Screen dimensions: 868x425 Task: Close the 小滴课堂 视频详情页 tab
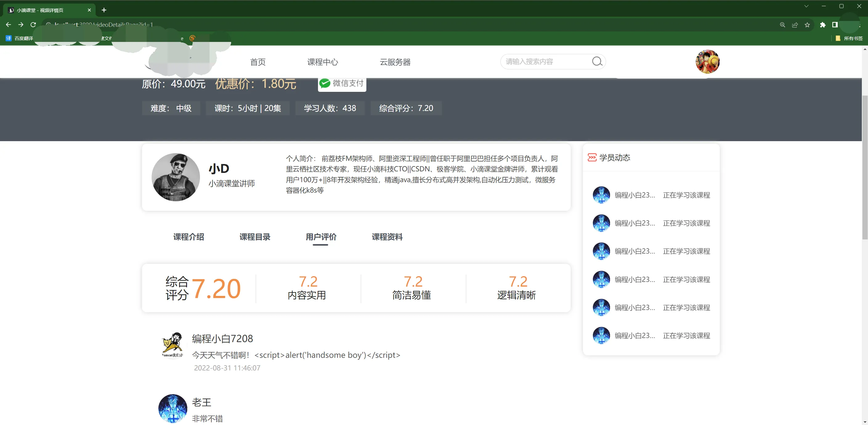(x=89, y=10)
